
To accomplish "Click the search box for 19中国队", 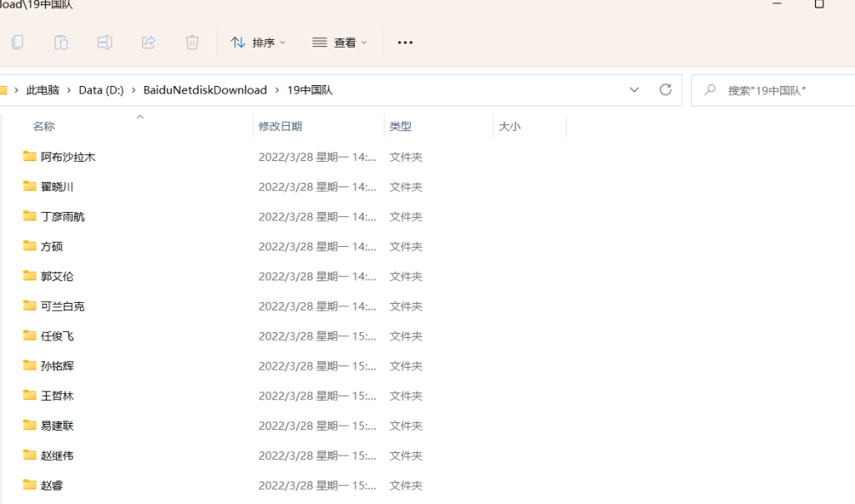I will 773,90.
